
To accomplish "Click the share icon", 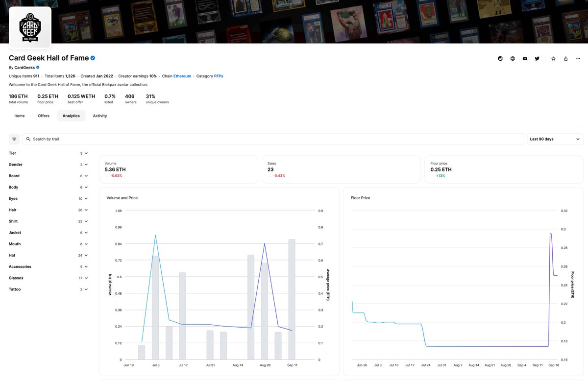I will coord(565,58).
